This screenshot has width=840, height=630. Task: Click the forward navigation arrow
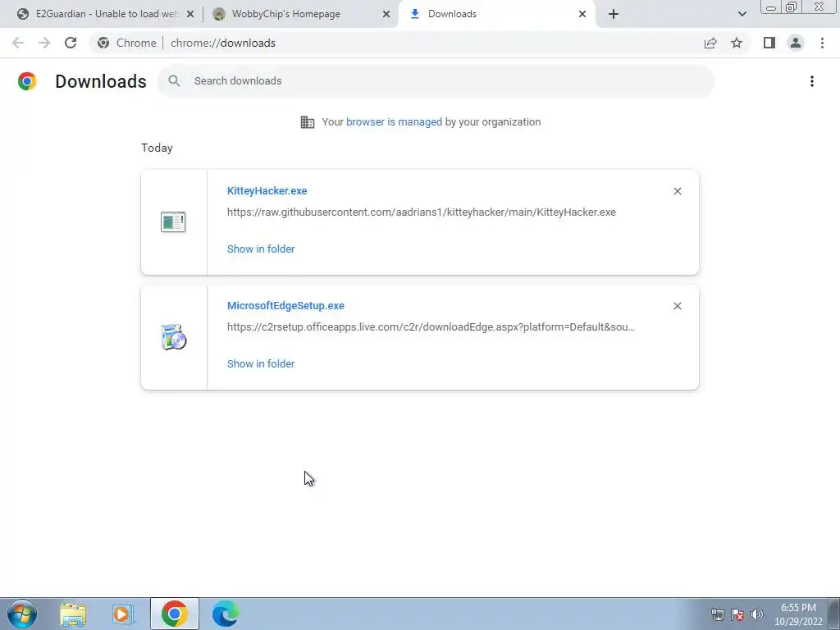click(x=44, y=43)
